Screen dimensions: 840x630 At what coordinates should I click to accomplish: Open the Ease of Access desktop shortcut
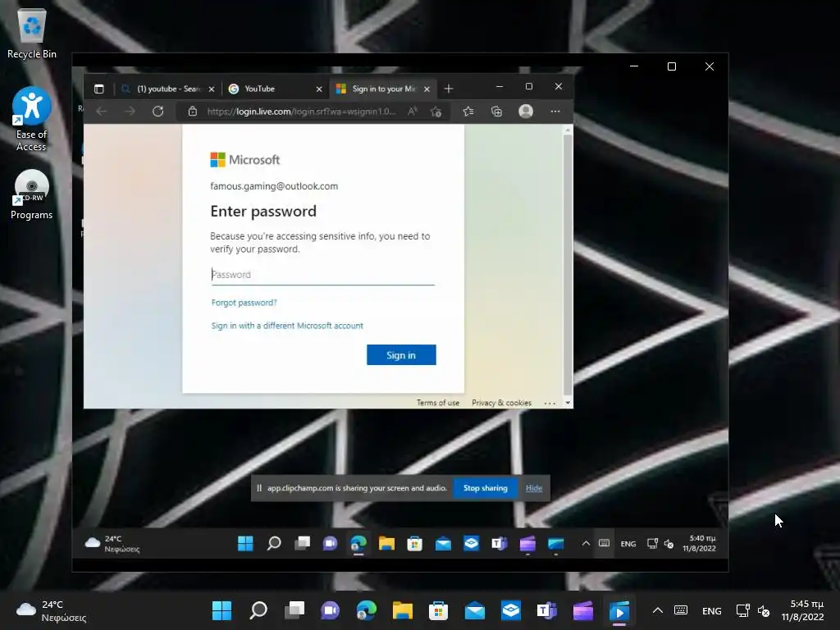tap(32, 120)
